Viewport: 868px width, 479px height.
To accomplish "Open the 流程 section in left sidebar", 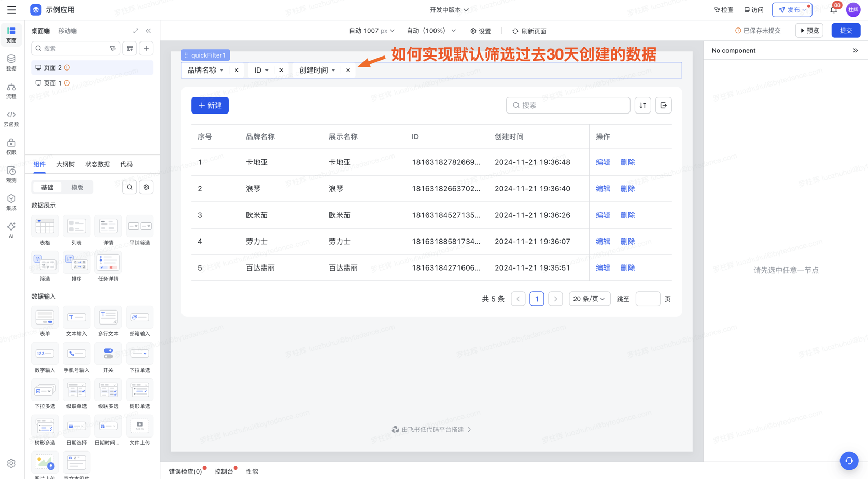I will [x=11, y=91].
